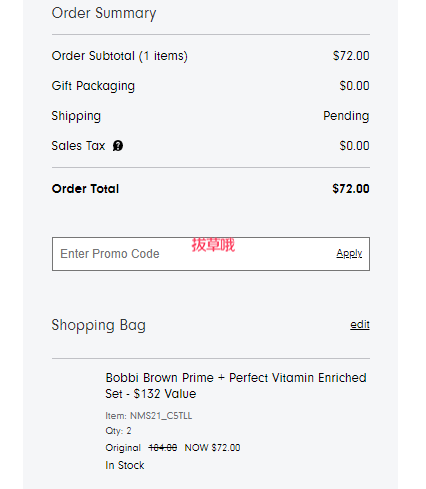The height and width of the screenshot is (489, 426).
Task: Click the red Chinese watermark text
Action: coord(213,245)
